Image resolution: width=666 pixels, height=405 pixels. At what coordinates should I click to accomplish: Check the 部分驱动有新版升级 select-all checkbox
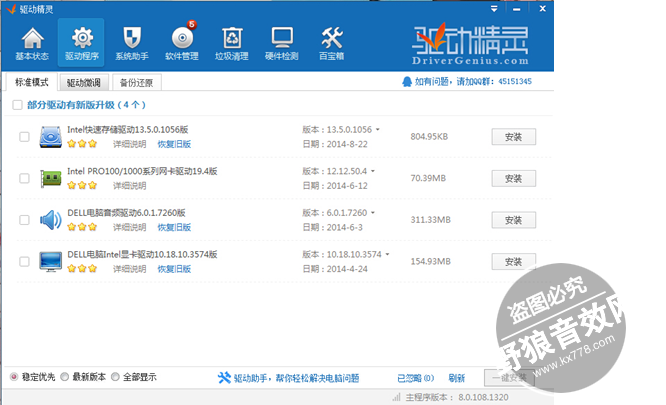(17, 105)
